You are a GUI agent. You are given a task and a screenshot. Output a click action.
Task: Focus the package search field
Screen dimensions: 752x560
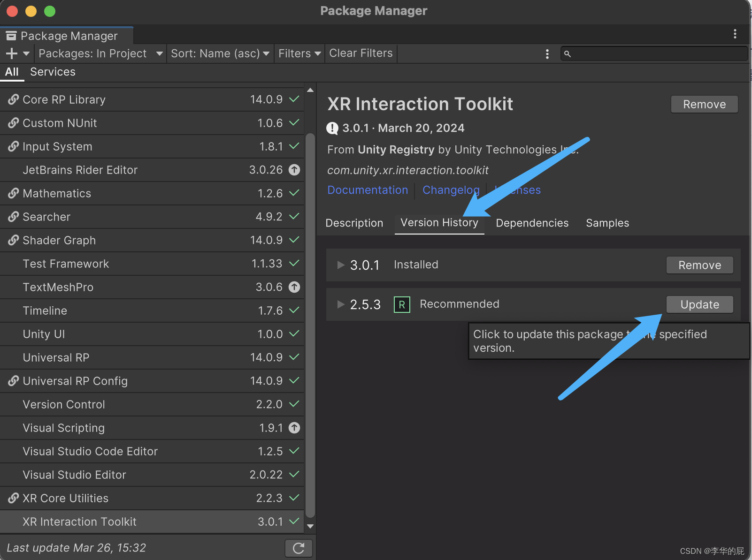[x=654, y=53]
